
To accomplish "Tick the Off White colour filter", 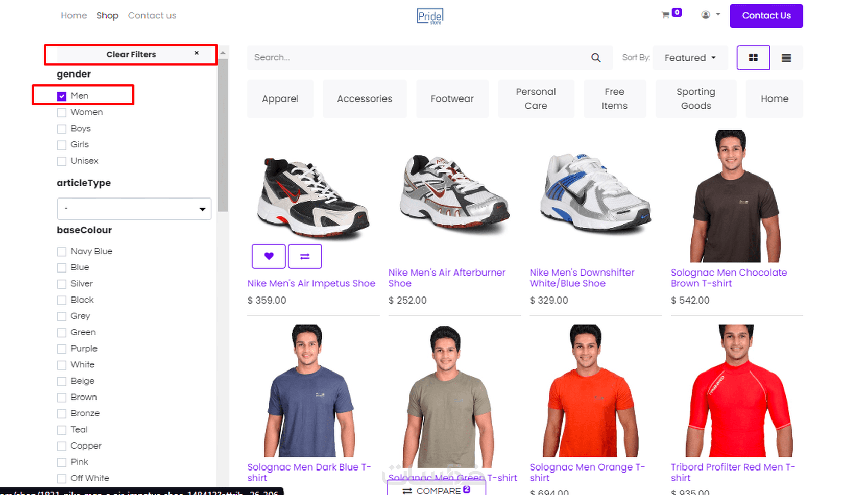I will click(x=62, y=479).
